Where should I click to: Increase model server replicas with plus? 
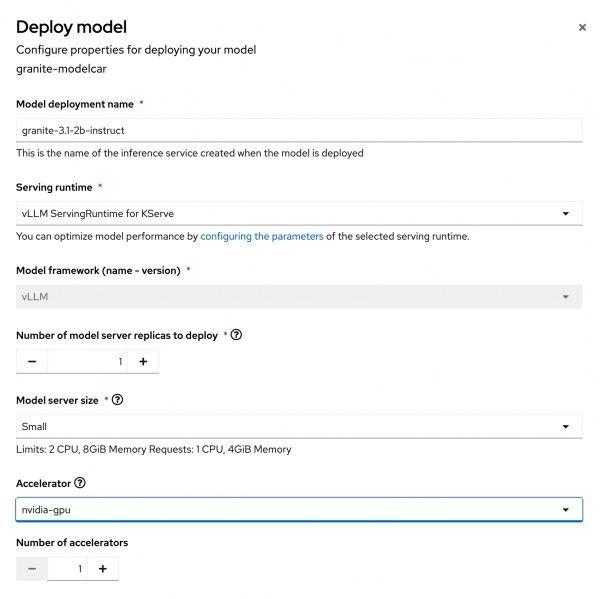[x=143, y=361]
